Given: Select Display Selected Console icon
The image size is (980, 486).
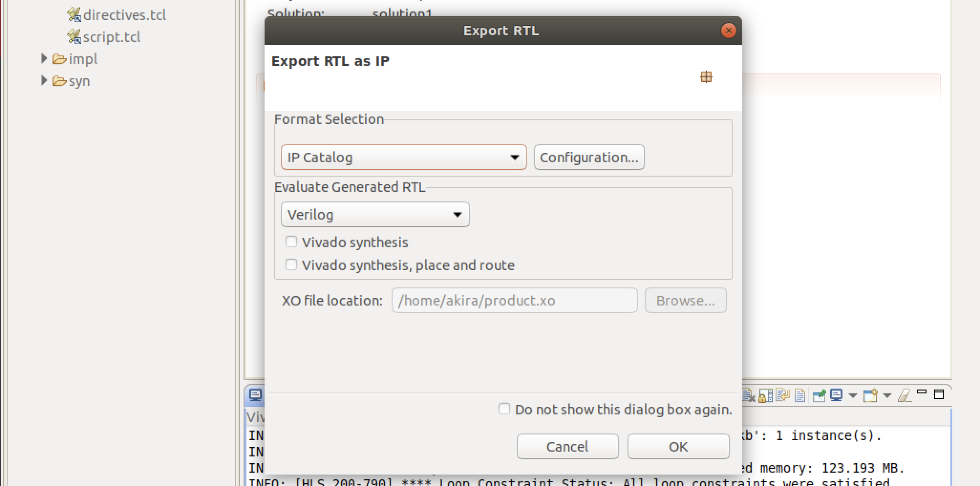Looking at the screenshot, I should pos(836,395).
